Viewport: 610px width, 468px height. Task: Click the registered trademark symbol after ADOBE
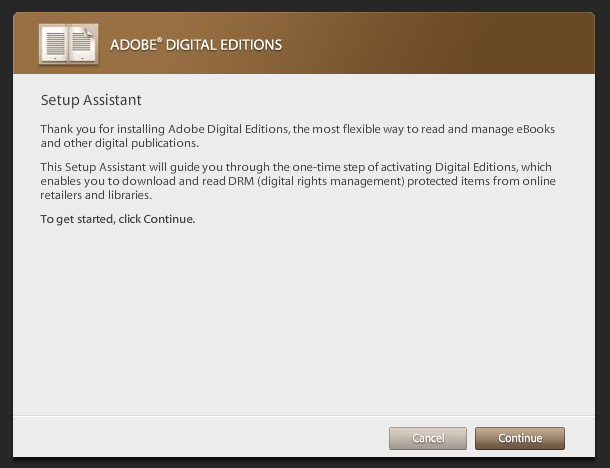click(160, 40)
